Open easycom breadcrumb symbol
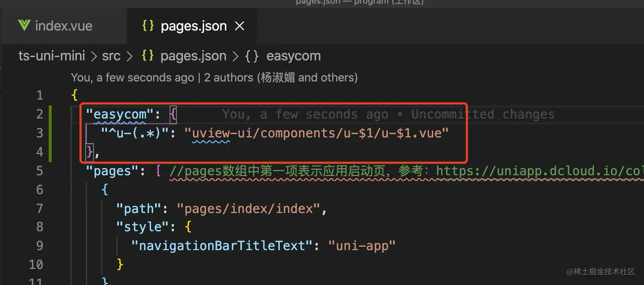Viewport: 644px width, 285px height. (x=293, y=56)
